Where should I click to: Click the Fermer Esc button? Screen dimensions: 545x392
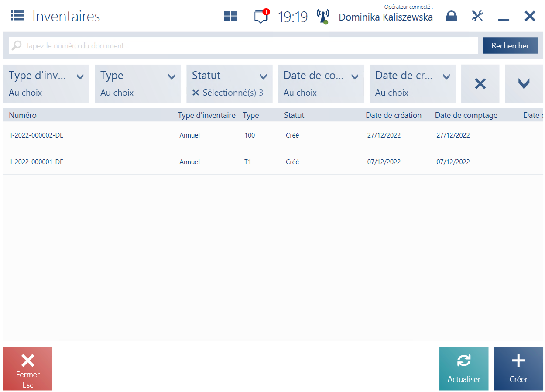point(28,368)
